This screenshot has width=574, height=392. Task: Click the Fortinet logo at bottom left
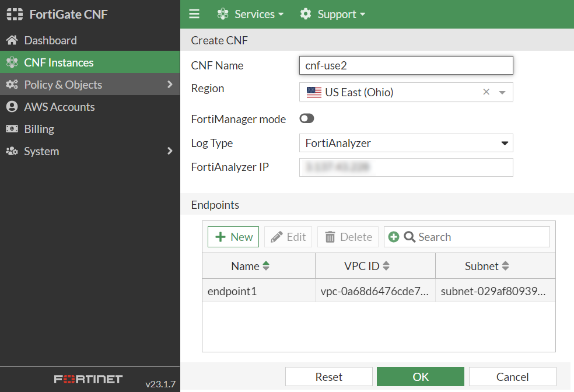pyautogui.click(x=88, y=379)
